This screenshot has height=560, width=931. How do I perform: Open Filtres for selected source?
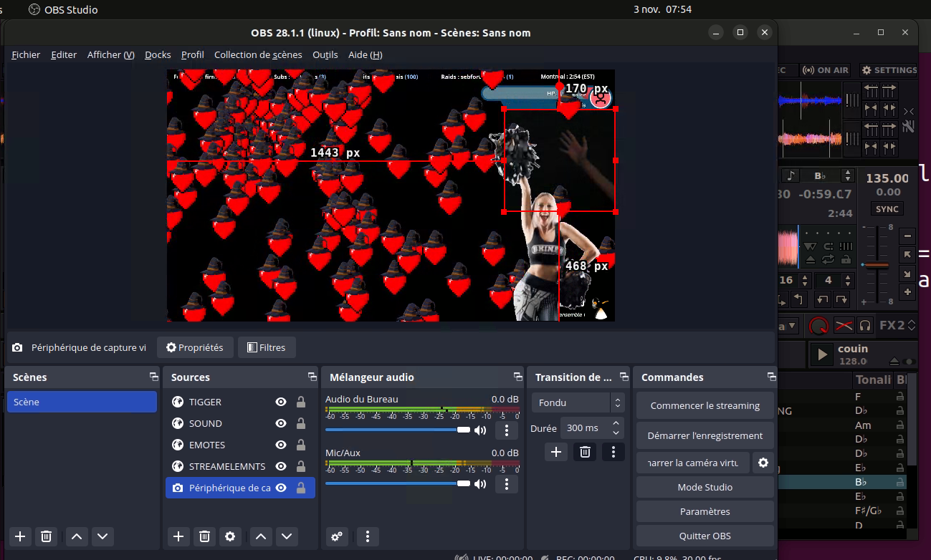[x=267, y=347]
